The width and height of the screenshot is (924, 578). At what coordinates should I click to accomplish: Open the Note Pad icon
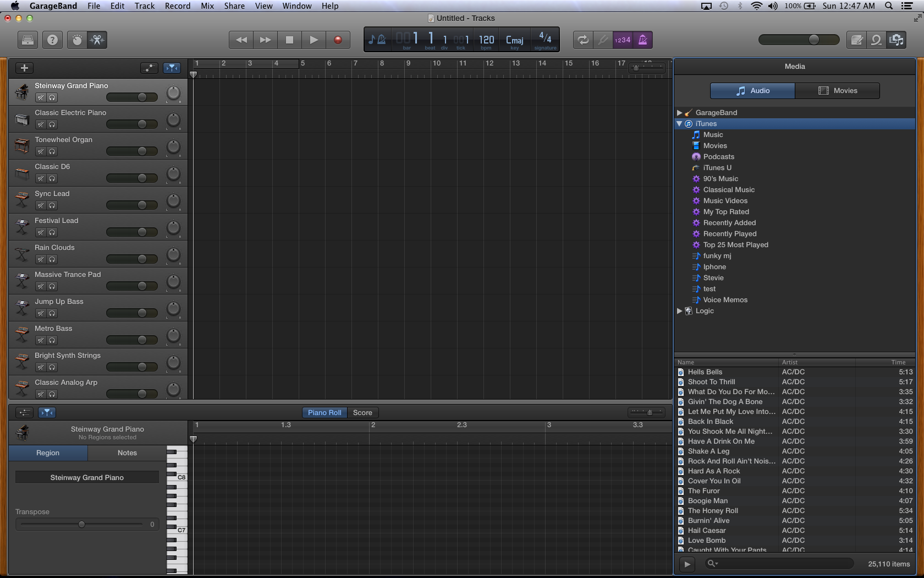tap(856, 40)
